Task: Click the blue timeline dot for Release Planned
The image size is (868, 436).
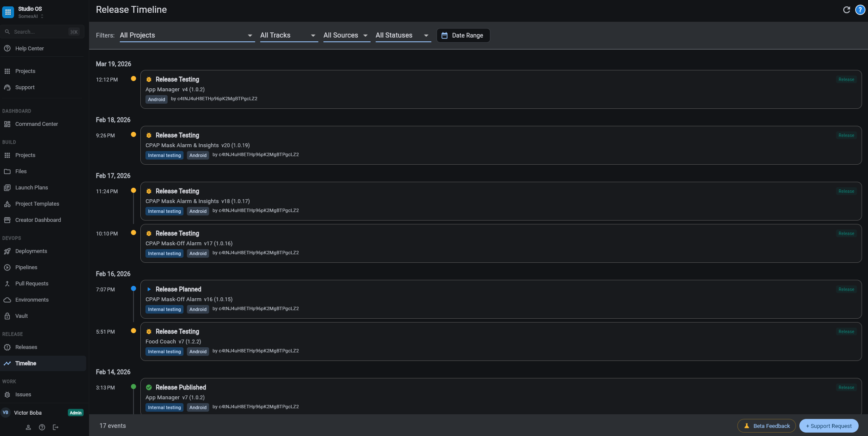Action: click(x=134, y=289)
